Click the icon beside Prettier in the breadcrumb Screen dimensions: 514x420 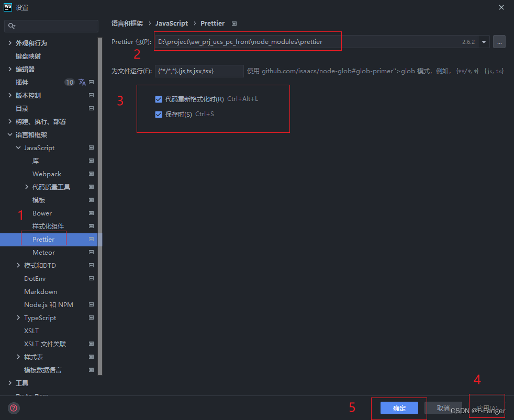coord(233,23)
